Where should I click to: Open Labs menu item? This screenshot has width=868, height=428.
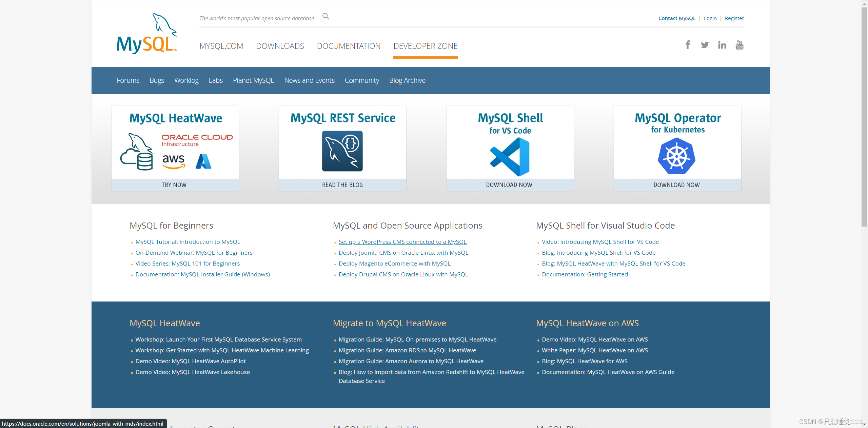pos(216,80)
